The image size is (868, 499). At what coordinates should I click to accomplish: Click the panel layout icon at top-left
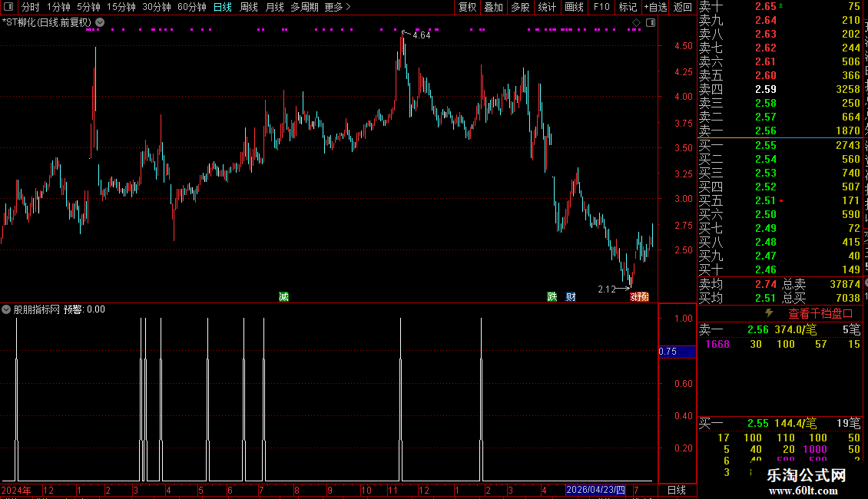pyautogui.click(x=8, y=7)
